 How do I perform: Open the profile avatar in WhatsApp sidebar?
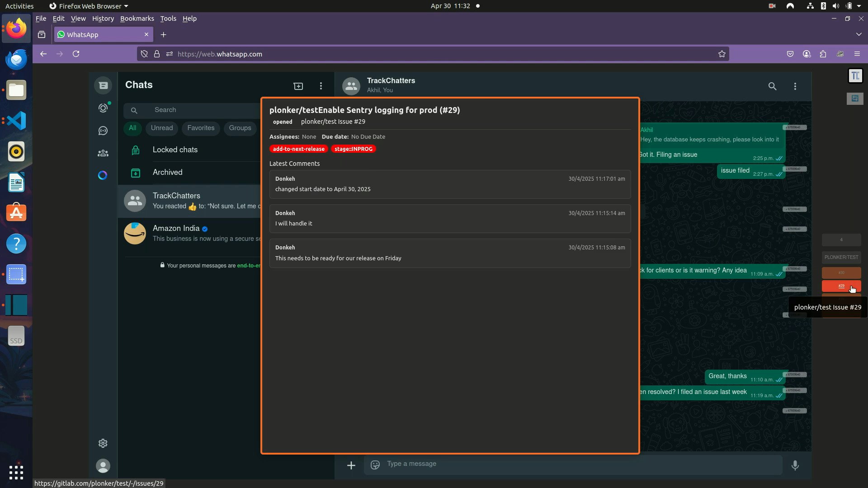click(103, 466)
